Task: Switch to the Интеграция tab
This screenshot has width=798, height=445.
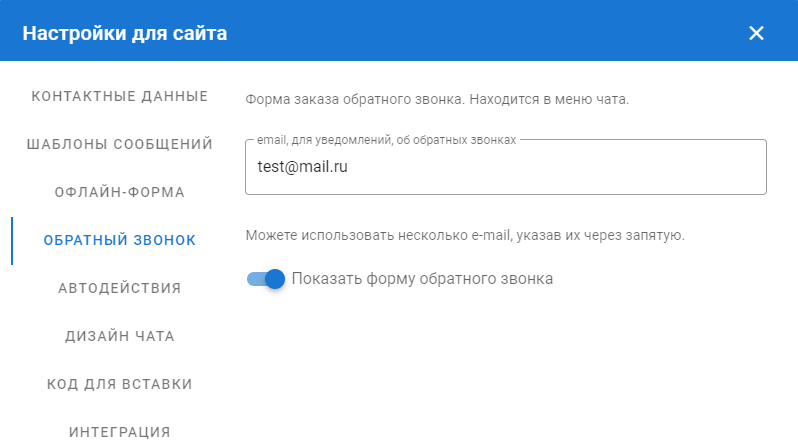Action: (120, 432)
